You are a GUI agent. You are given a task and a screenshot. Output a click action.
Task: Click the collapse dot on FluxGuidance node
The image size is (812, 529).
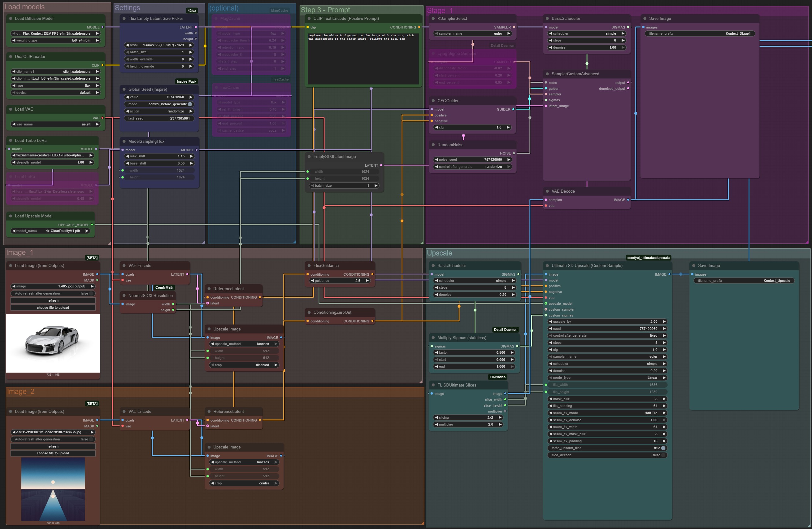[x=309, y=265]
